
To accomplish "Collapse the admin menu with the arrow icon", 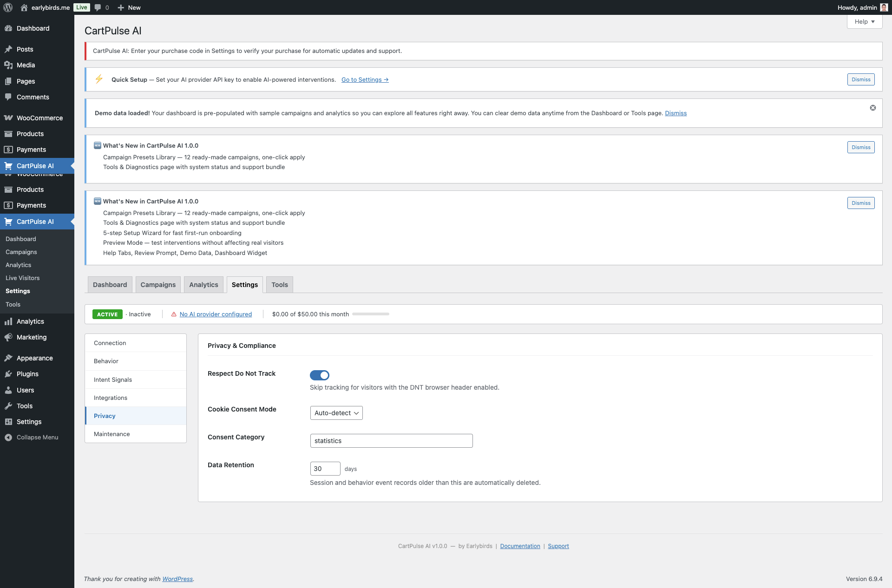I will (x=8, y=437).
